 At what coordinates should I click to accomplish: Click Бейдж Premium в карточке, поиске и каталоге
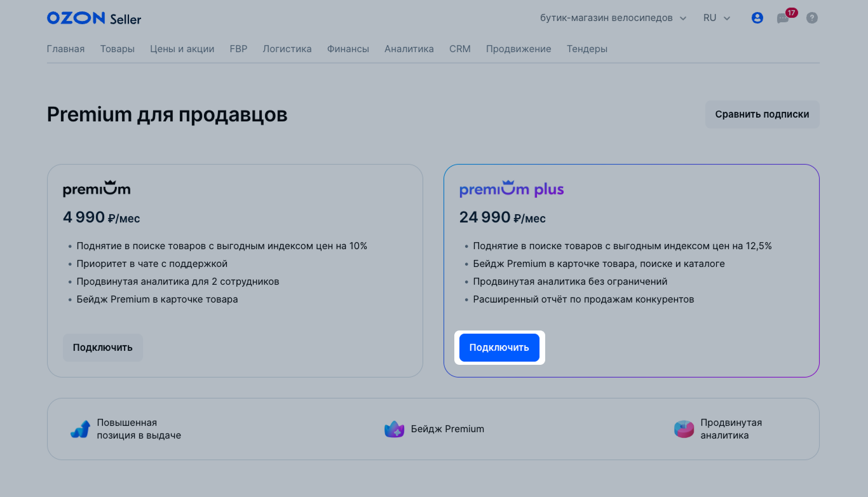[x=599, y=264]
